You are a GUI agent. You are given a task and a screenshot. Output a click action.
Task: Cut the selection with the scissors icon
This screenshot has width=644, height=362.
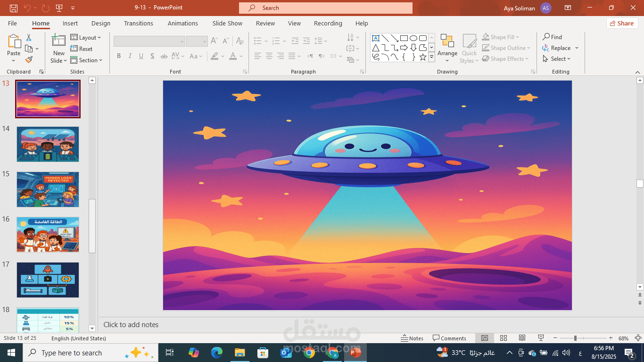point(29,37)
